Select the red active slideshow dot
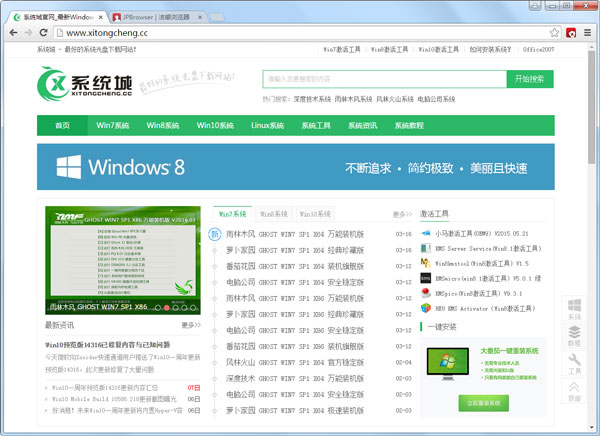The image size is (600, 436). pyautogui.click(x=166, y=308)
